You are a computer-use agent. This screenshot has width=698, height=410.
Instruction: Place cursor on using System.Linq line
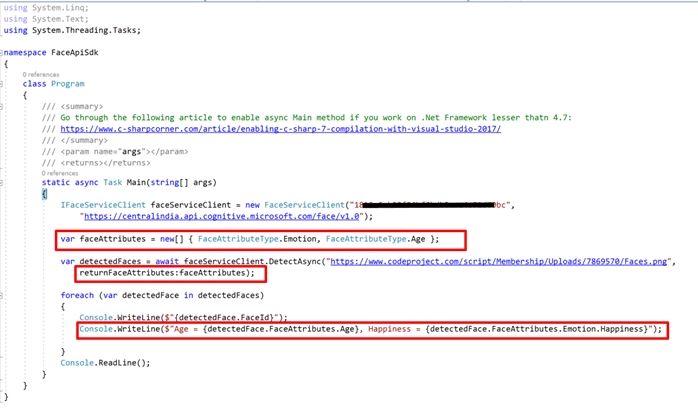60,7
